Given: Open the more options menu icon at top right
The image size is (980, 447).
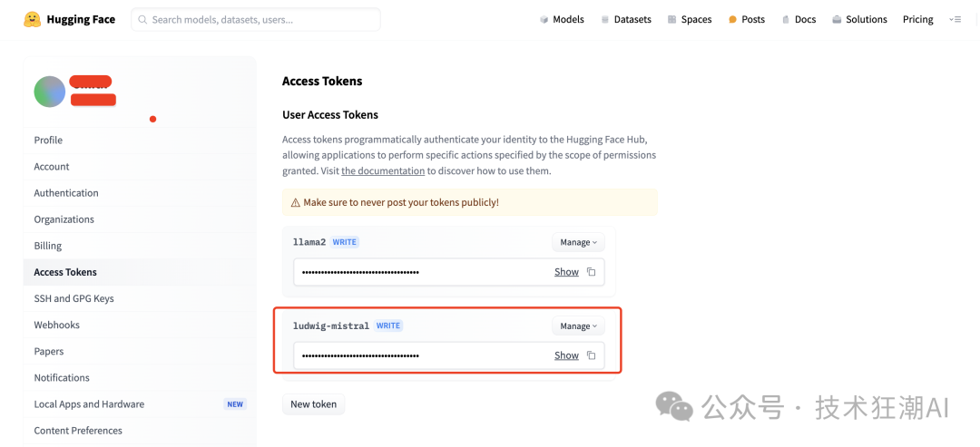Looking at the screenshot, I should 955,19.
